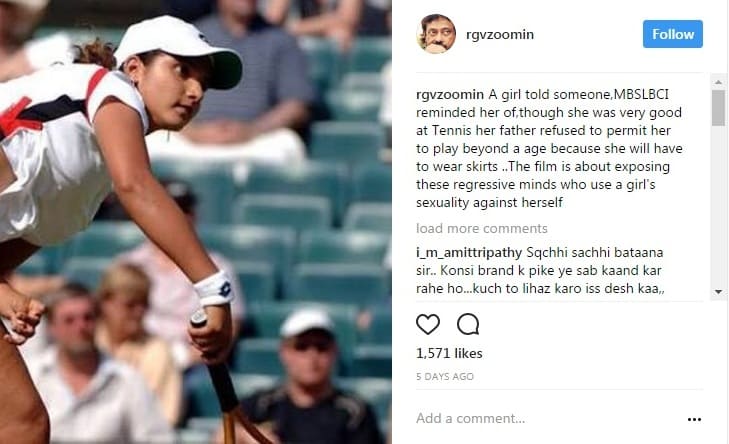Click the rgvzoomin profile avatar
This screenshot has height=444, width=729.
(x=436, y=34)
